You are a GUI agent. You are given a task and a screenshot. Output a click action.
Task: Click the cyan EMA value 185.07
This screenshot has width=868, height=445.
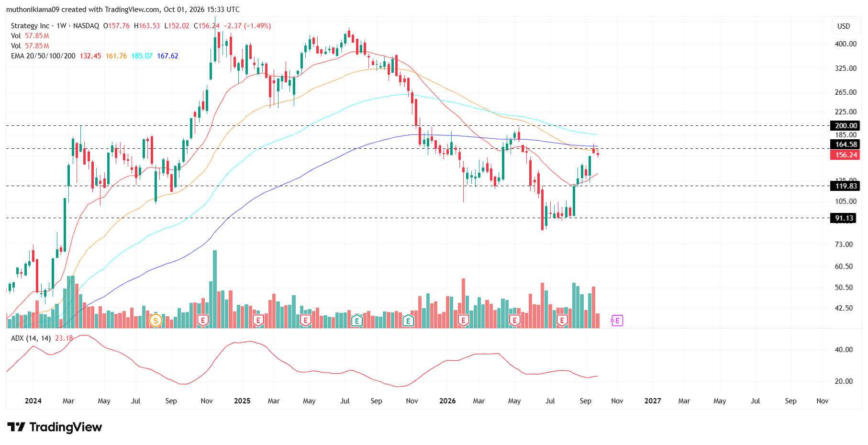coord(142,56)
